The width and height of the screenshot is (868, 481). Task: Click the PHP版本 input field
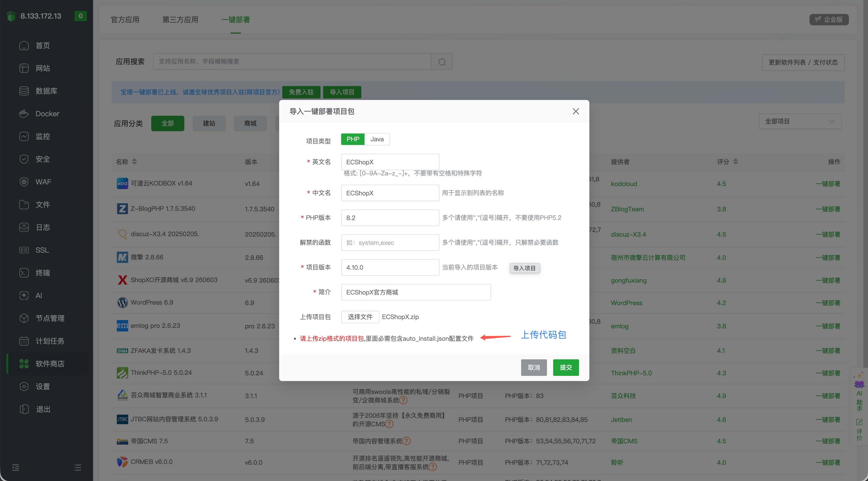(390, 218)
